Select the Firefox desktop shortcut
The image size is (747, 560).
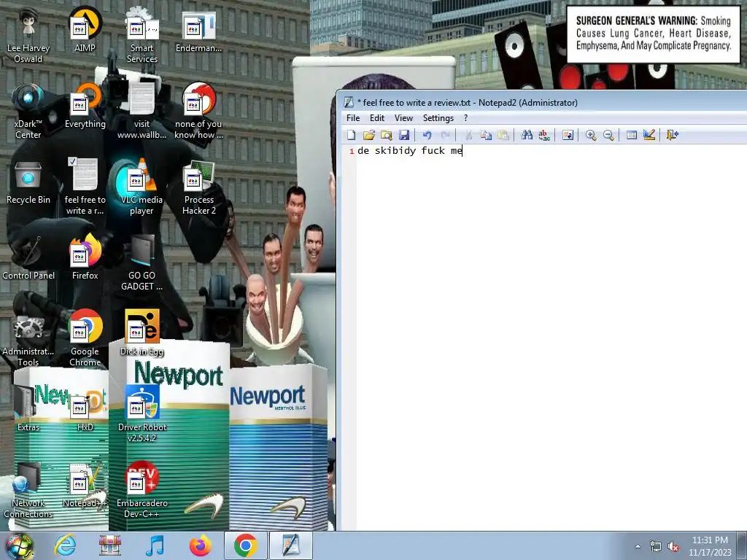[85, 257]
